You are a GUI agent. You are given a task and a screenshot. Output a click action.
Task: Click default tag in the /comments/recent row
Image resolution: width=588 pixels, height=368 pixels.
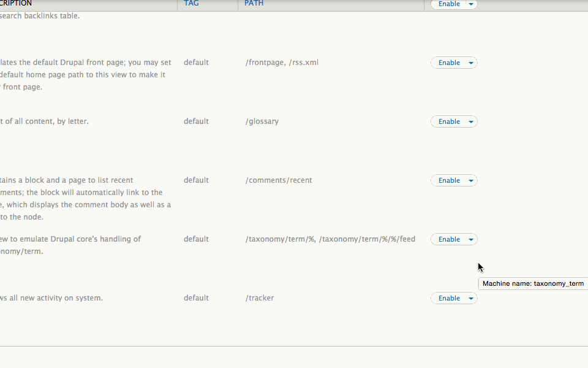click(196, 180)
